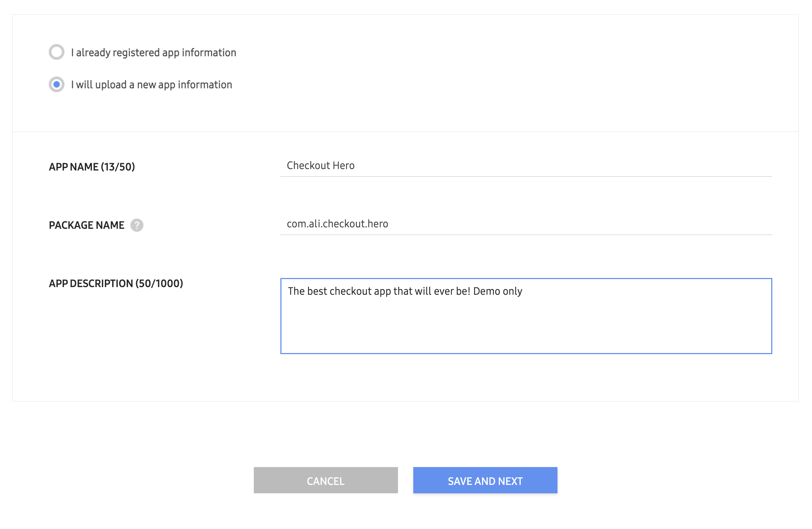Click the radio circle next to registered app option
Viewport: 812px width, 529px height.
tap(57, 52)
